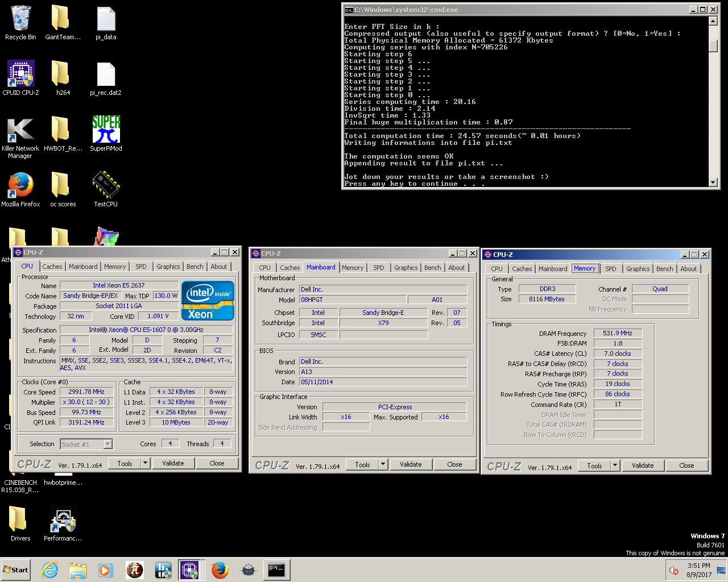The image size is (728, 582).
Task: Open Caches tab in left CPU-Z window
Action: [52, 267]
